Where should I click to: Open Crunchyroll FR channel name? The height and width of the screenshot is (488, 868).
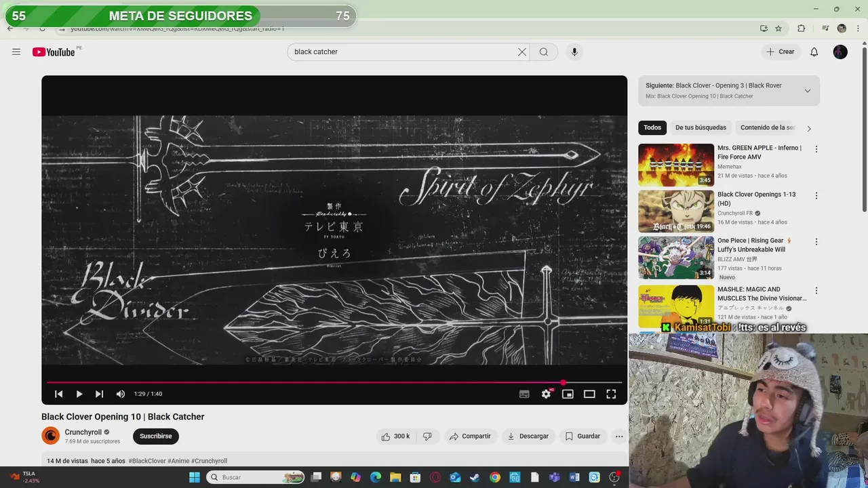tap(735, 213)
